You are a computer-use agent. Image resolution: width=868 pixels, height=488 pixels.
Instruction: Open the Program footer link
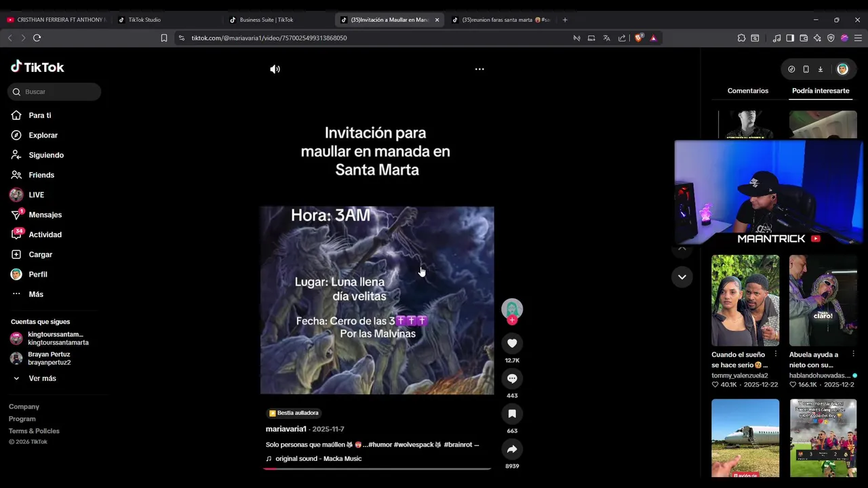coord(22,419)
